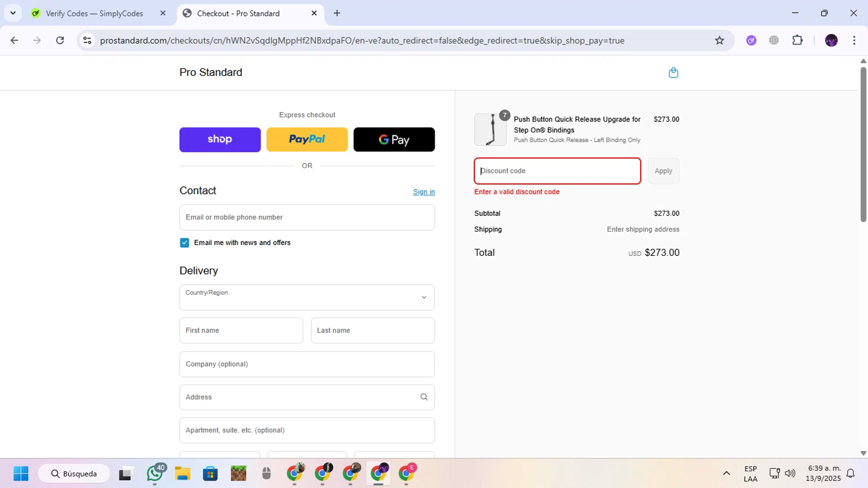
Task: Reload the checkout page
Action: coord(60,41)
